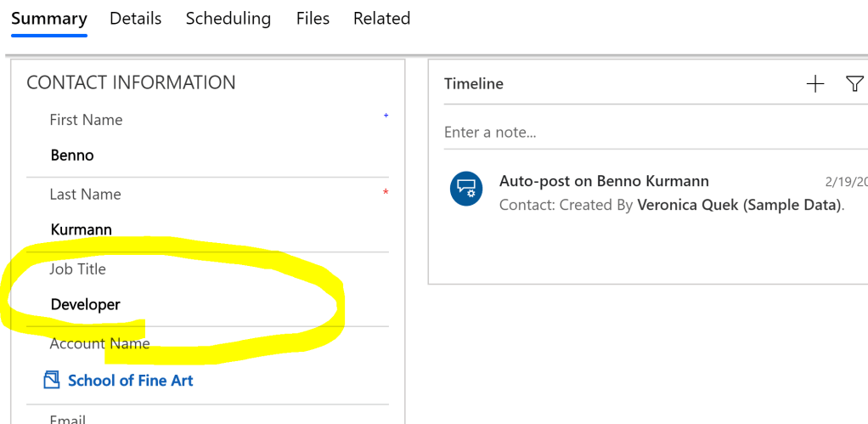Image resolution: width=868 pixels, height=424 pixels.
Task: Click the Timeline section heading
Action: tap(474, 83)
